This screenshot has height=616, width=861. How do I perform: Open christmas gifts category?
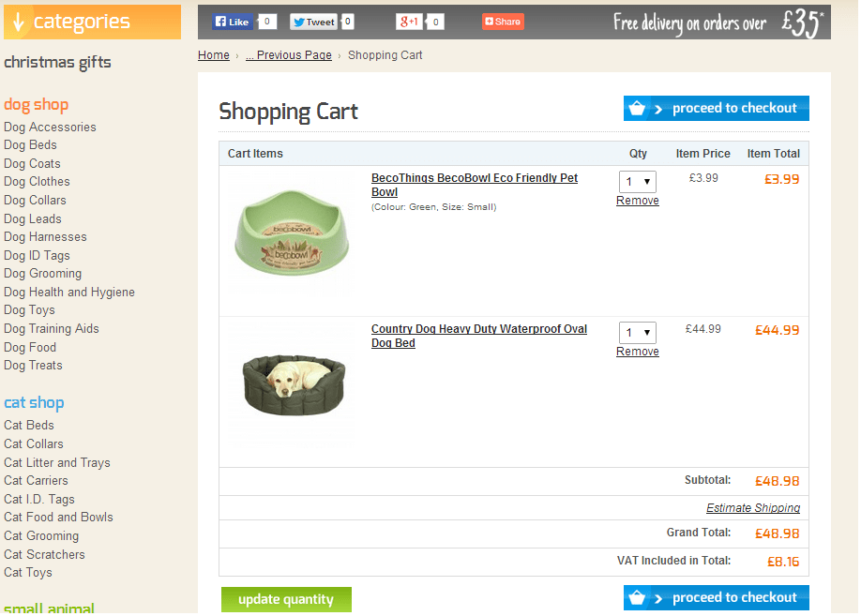57,63
